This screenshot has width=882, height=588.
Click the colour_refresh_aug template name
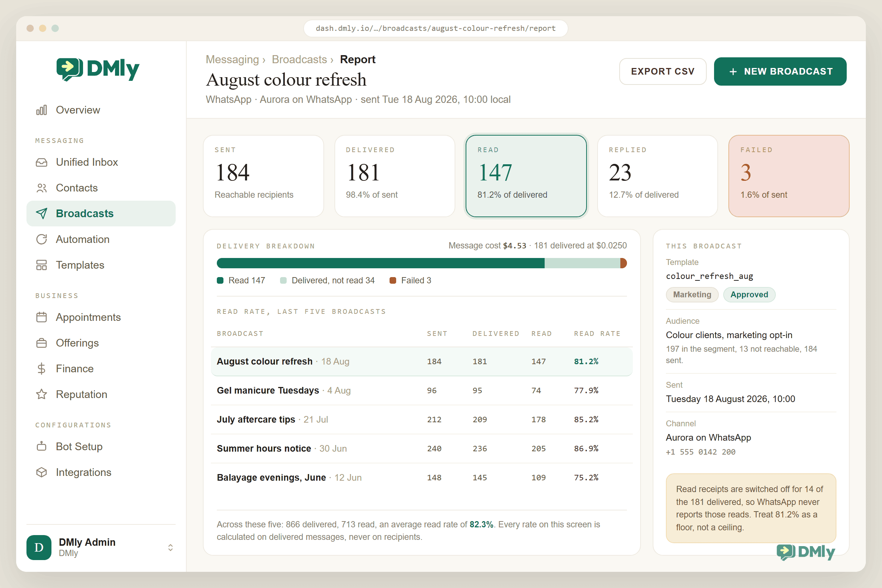coord(710,276)
